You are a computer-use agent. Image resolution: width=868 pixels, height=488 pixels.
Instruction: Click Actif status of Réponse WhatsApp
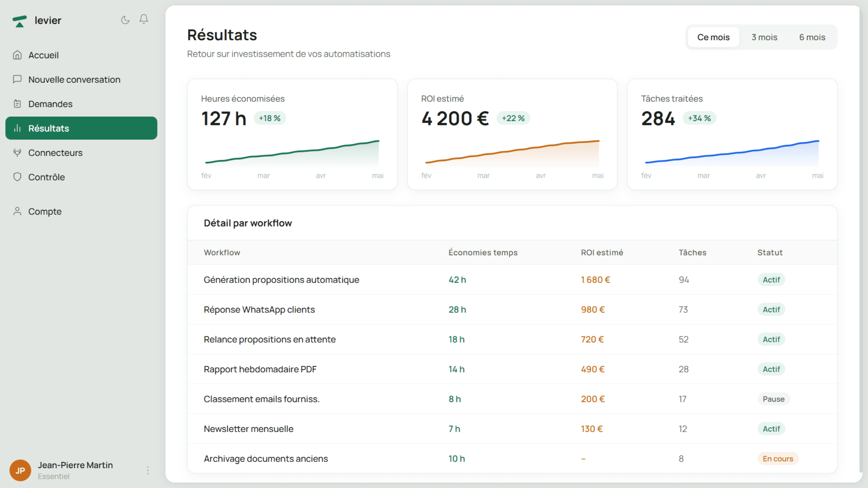pos(771,309)
